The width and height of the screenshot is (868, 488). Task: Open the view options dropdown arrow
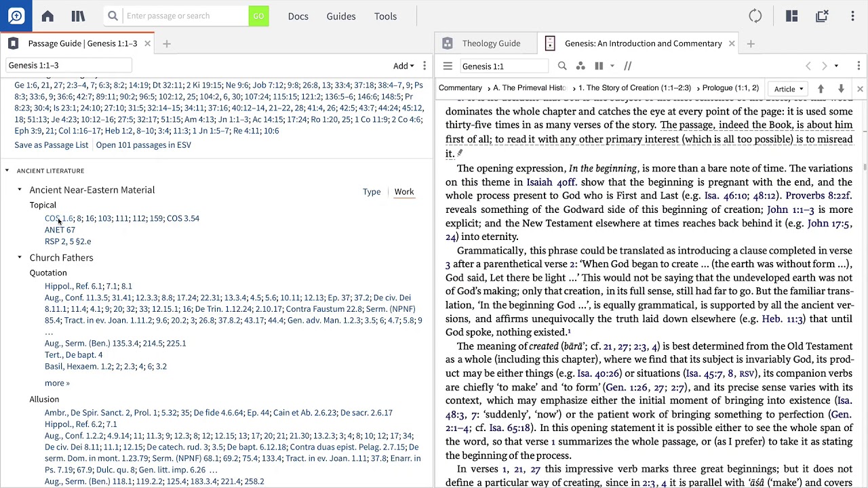pyautogui.click(x=612, y=66)
